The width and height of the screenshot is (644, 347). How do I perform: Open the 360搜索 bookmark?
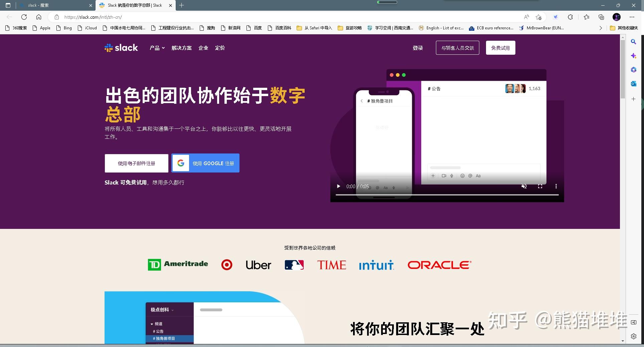16,28
